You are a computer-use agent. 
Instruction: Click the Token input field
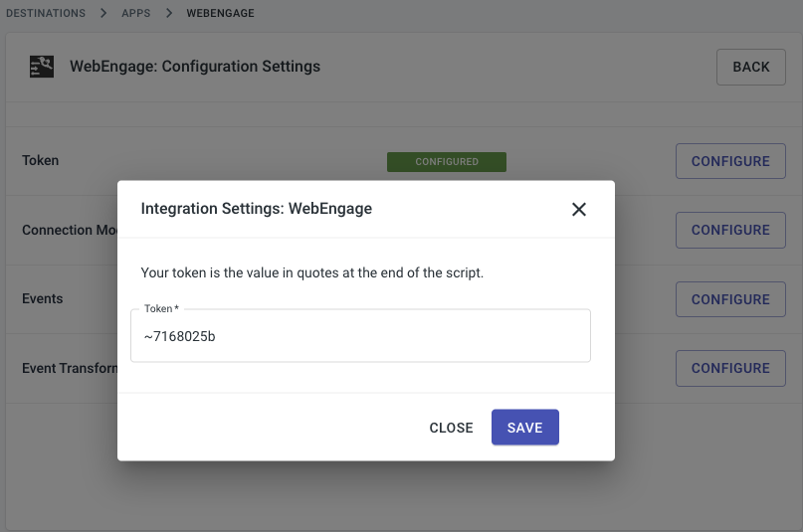pyautogui.click(x=360, y=335)
